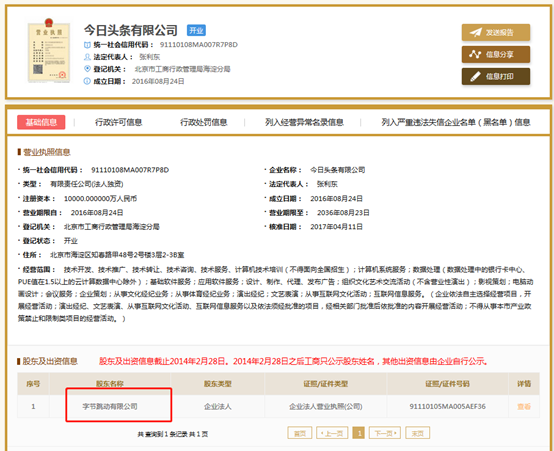Click the address 北京市海淀区知春路甲48号
This screenshot has width=554, height=451.
117,255
